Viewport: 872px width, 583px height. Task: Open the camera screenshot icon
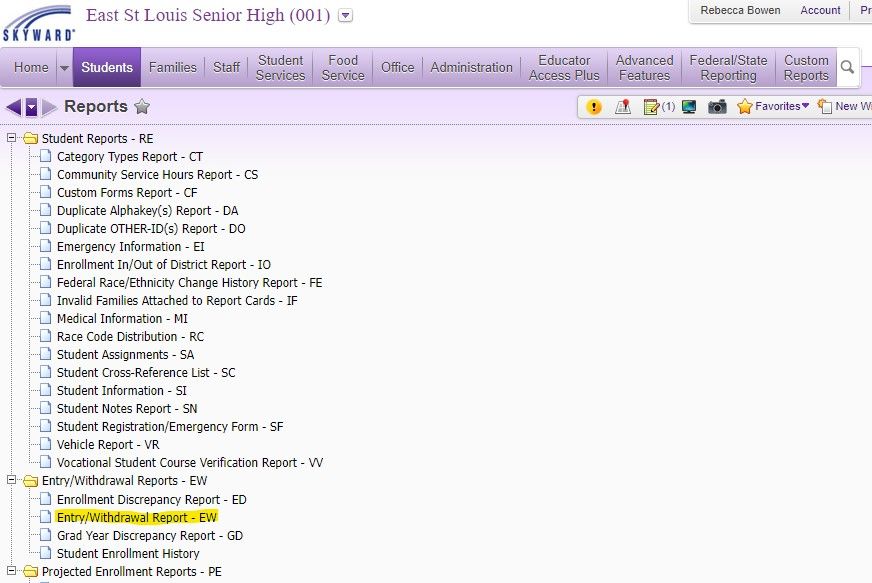[717, 107]
